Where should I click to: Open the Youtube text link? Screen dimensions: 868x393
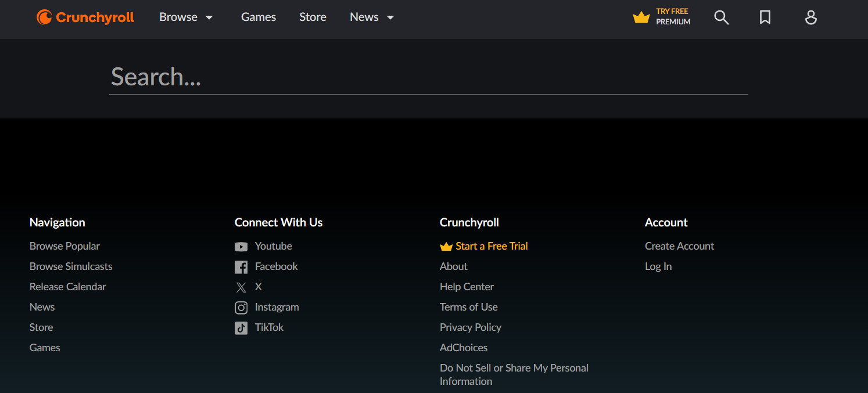pyautogui.click(x=274, y=246)
